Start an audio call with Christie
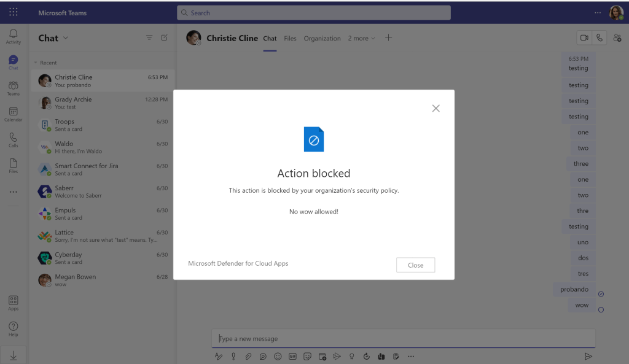The image size is (629, 364). [x=599, y=38]
